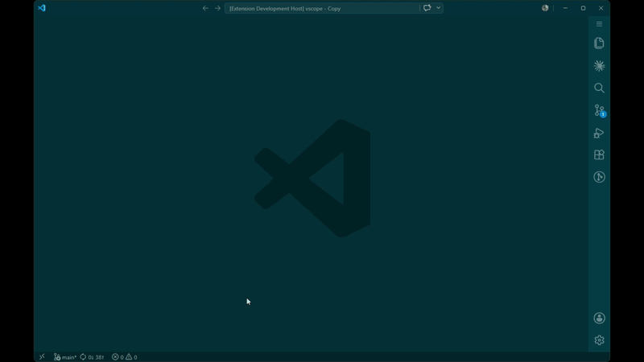The width and height of the screenshot is (644, 362).
Task: Open the Run and Debug view
Action: point(599,133)
